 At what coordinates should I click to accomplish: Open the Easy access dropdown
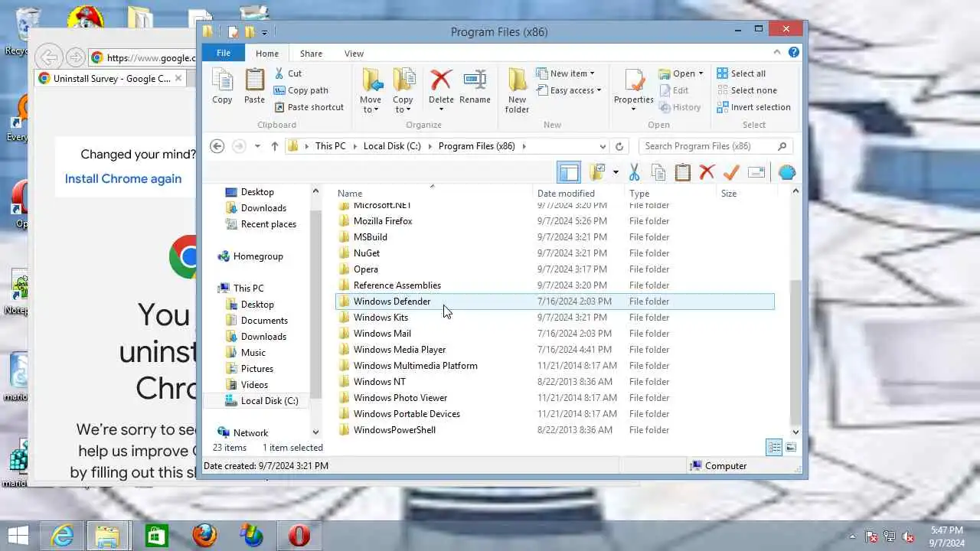click(x=569, y=90)
